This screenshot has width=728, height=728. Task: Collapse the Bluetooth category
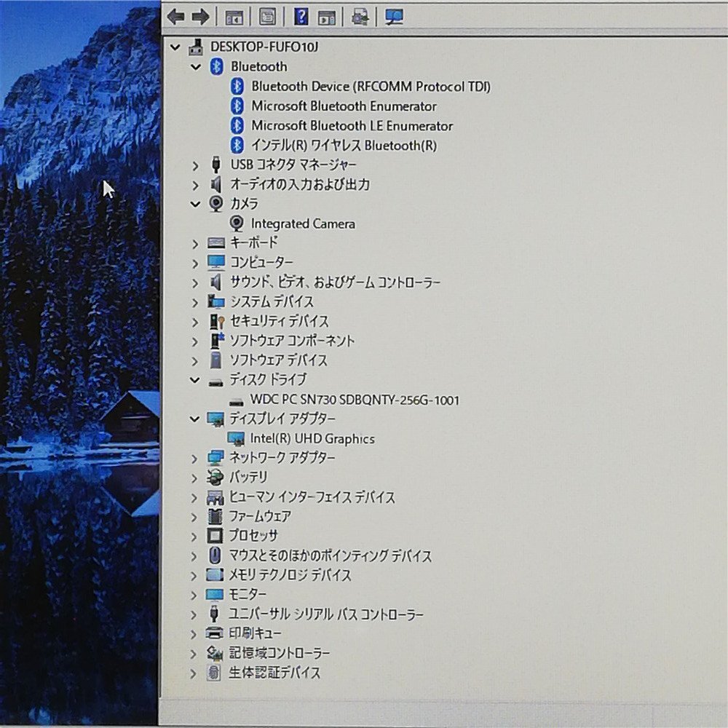pos(195,67)
